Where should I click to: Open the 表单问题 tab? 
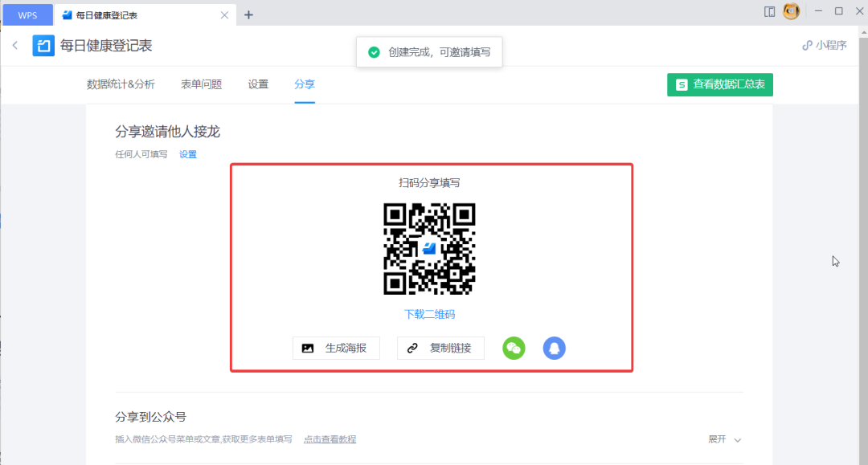202,84
